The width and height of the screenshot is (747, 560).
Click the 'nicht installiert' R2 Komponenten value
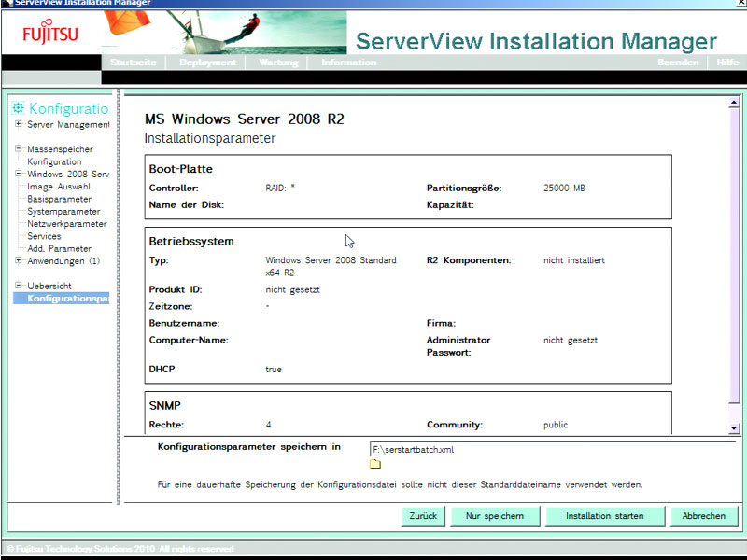(574, 260)
